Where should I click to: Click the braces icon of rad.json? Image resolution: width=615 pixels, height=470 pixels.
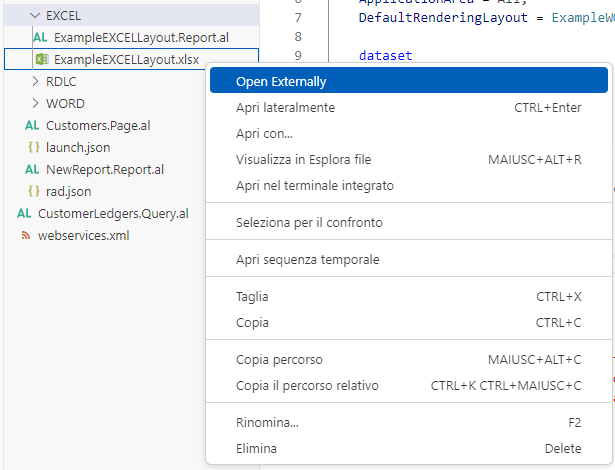[34, 191]
